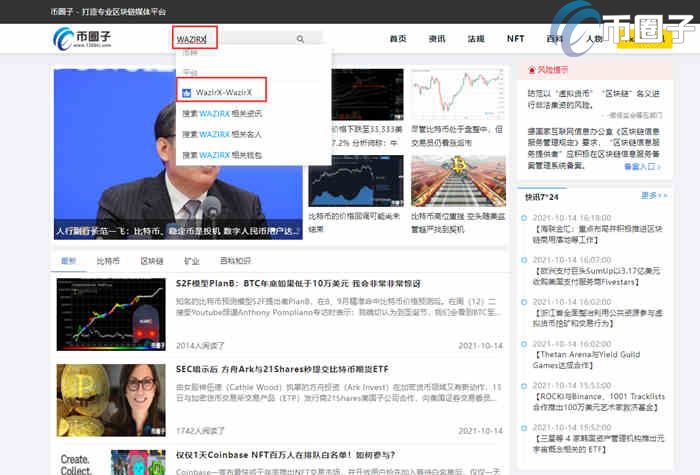Viewport: 700px width, 475px height.
Task: Click 更多 next to 快讯7*24
Action: click(x=654, y=196)
